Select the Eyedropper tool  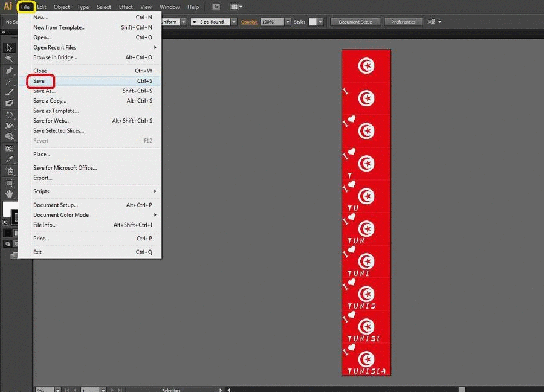[x=9, y=159]
